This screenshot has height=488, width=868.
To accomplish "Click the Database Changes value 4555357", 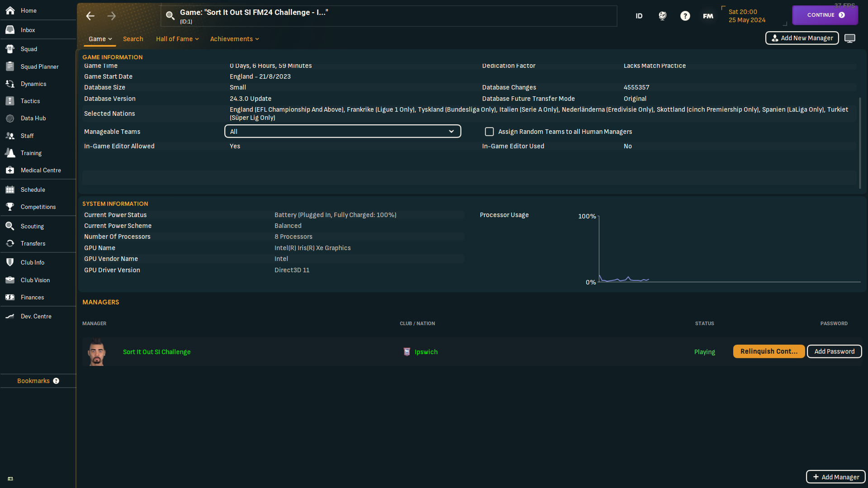I will (x=636, y=87).
